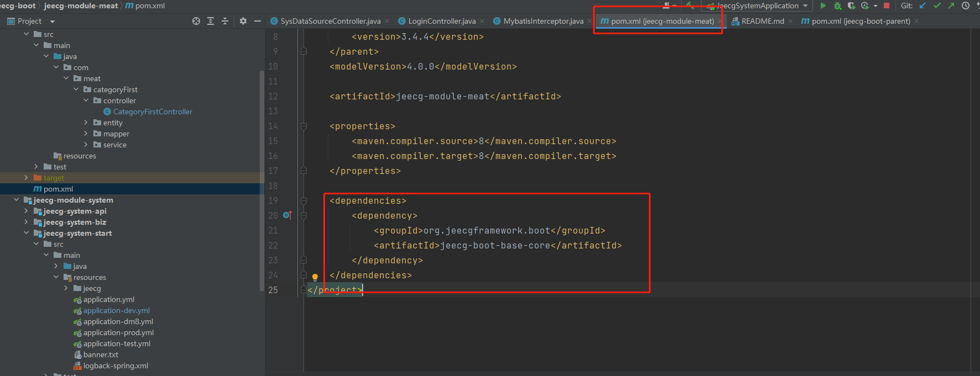Open banner.txt file

pyautogui.click(x=101, y=354)
